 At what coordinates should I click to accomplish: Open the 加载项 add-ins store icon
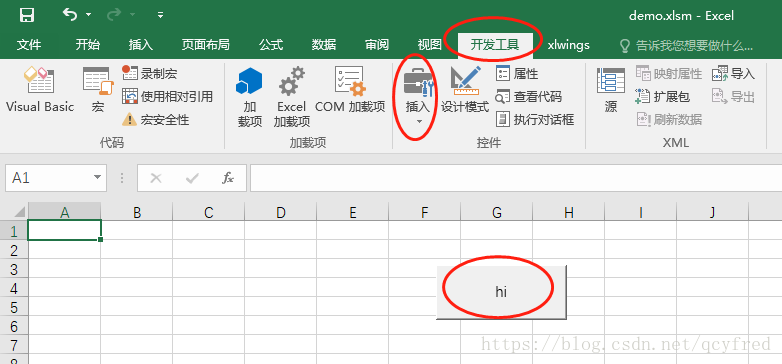250,98
